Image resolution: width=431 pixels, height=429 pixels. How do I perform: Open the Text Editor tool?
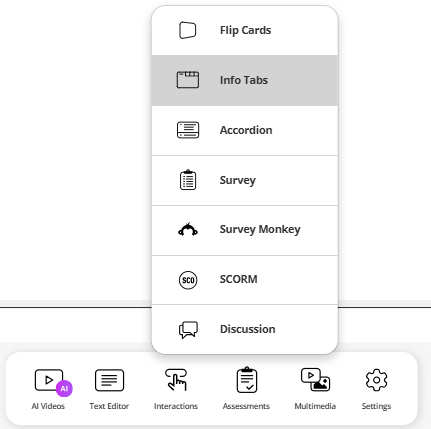[109, 389]
